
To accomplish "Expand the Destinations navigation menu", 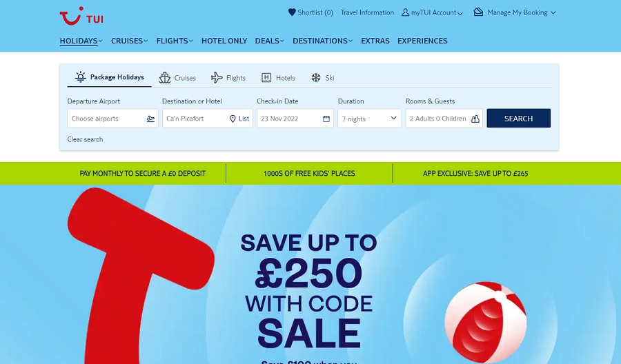I will point(322,41).
